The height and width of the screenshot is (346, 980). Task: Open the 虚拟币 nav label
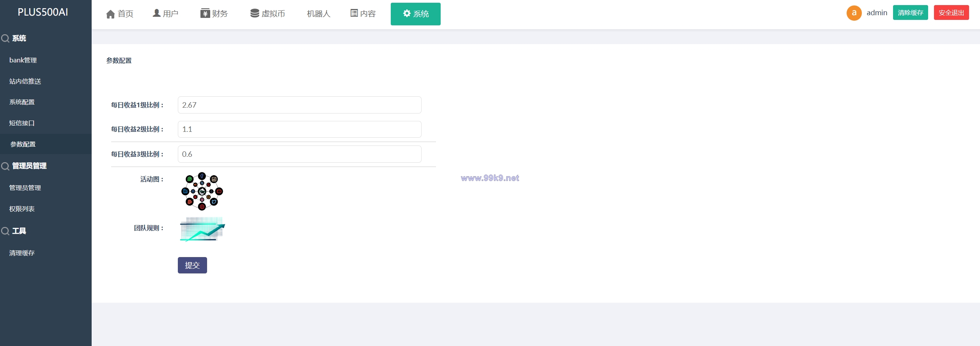point(273,14)
